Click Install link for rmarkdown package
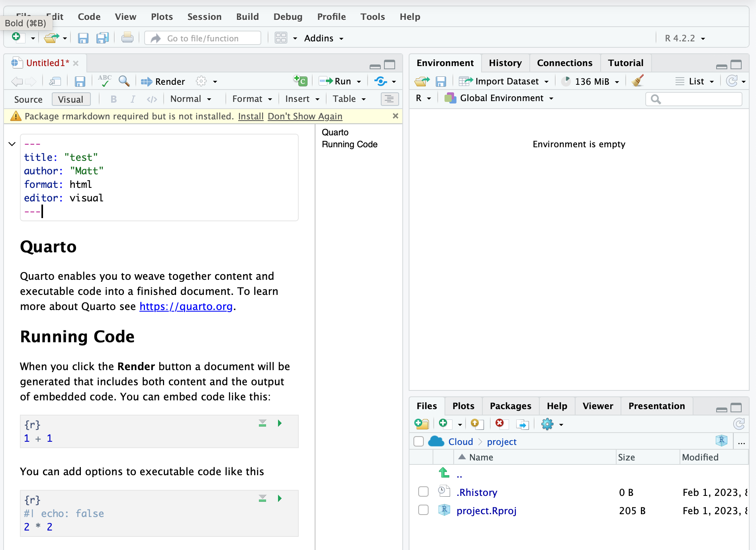 click(x=251, y=116)
